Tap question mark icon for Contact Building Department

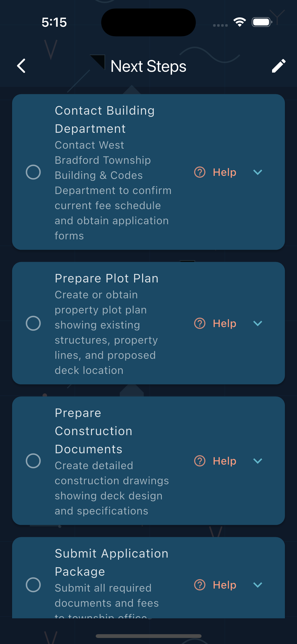click(200, 172)
